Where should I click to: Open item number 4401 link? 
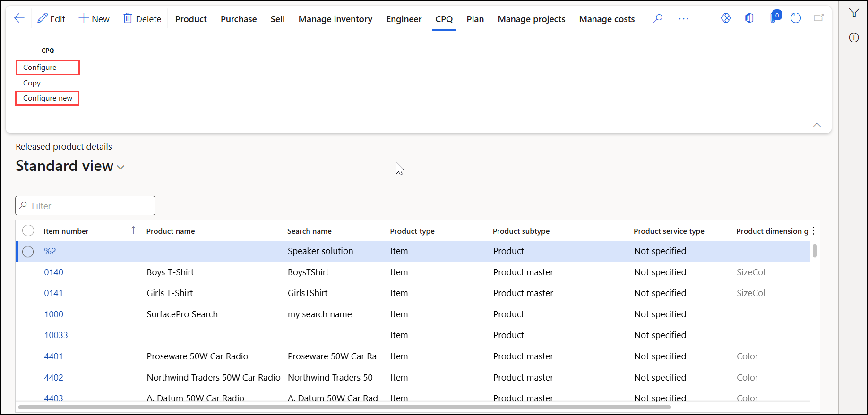(x=53, y=356)
